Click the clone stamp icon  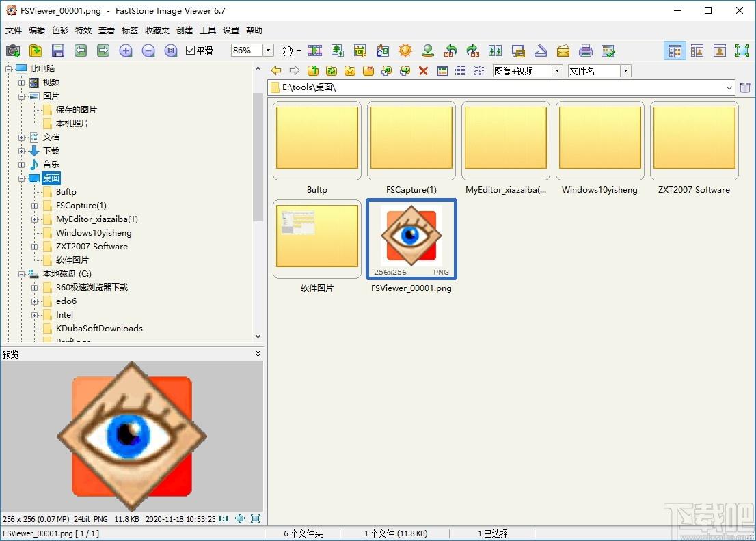(428, 51)
